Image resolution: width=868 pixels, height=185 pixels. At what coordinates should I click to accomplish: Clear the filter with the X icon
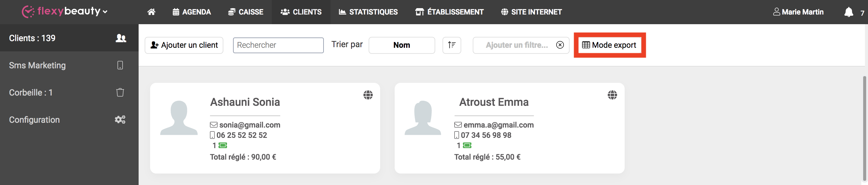tap(560, 45)
